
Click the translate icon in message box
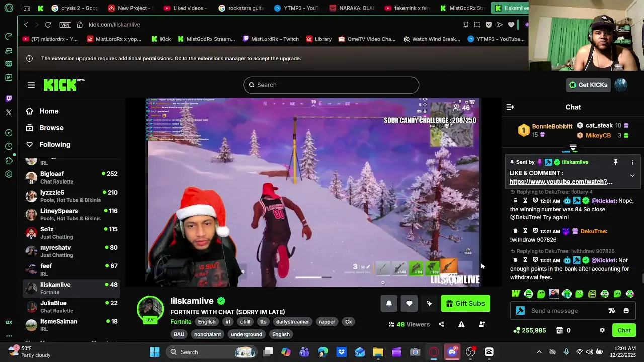[x=612, y=311]
